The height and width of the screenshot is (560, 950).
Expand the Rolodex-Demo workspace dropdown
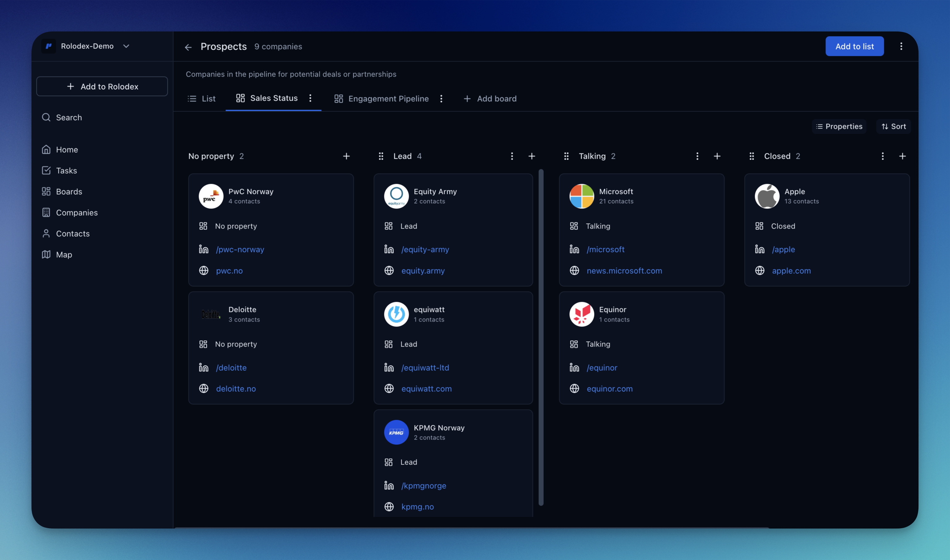coord(126,46)
